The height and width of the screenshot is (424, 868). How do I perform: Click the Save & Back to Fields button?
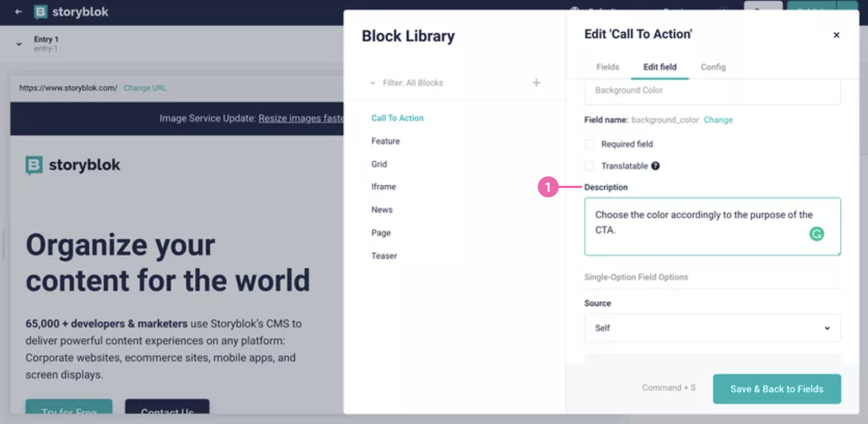(x=777, y=388)
